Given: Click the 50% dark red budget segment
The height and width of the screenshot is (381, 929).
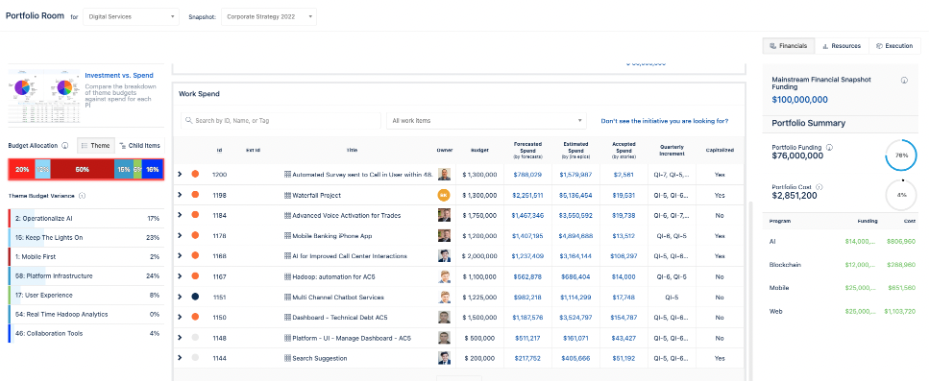Looking at the screenshot, I should 82,169.
